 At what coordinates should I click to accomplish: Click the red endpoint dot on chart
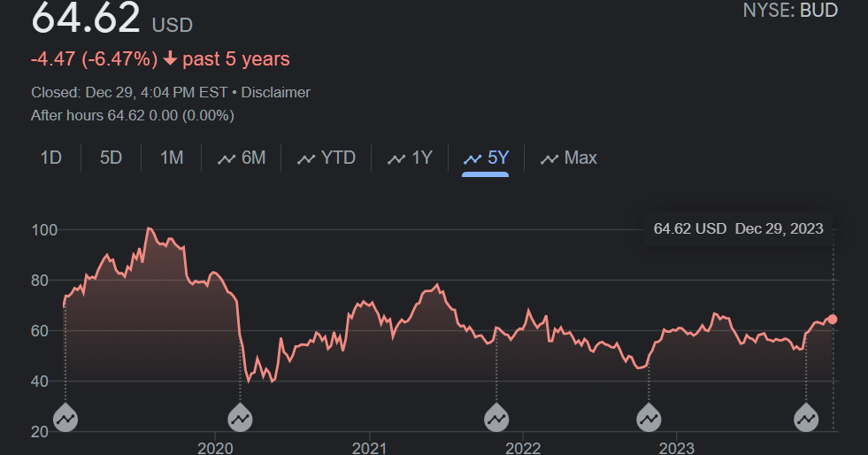[x=832, y=320]
